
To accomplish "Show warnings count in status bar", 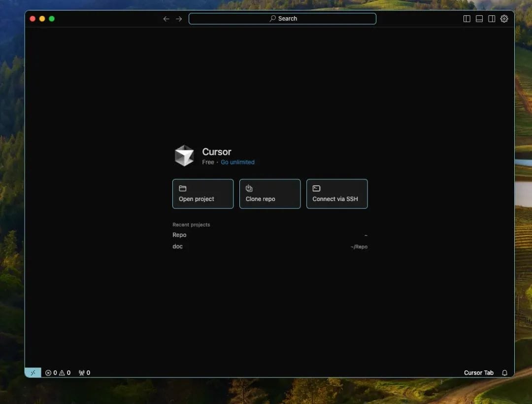I will coord(65,373).
